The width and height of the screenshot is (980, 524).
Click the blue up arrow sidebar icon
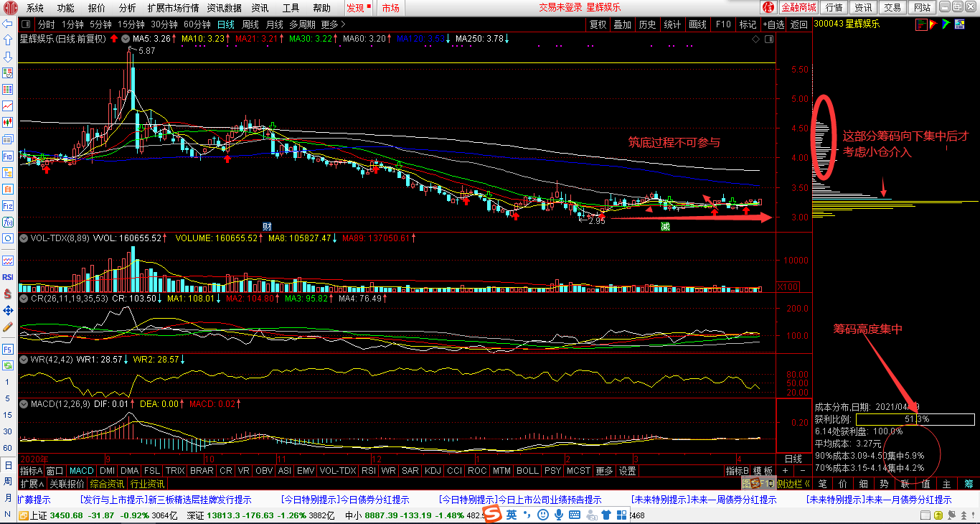[8, 39]
